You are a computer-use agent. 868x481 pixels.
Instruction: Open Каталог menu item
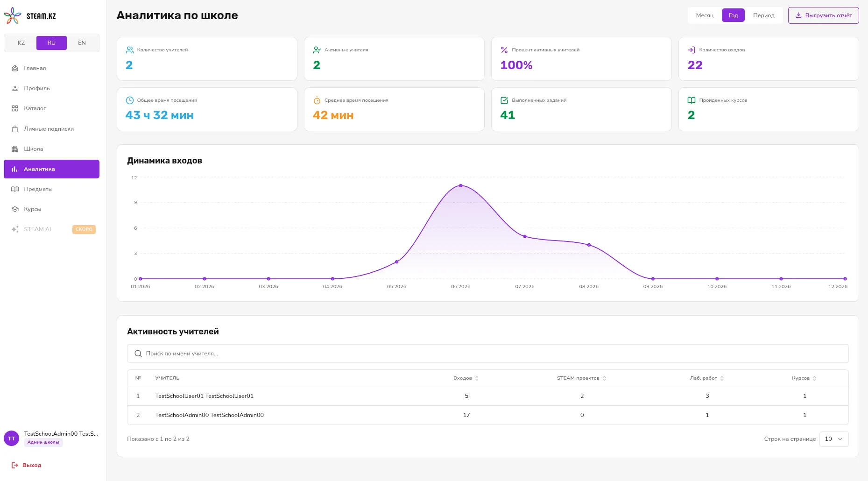point(51,108)
